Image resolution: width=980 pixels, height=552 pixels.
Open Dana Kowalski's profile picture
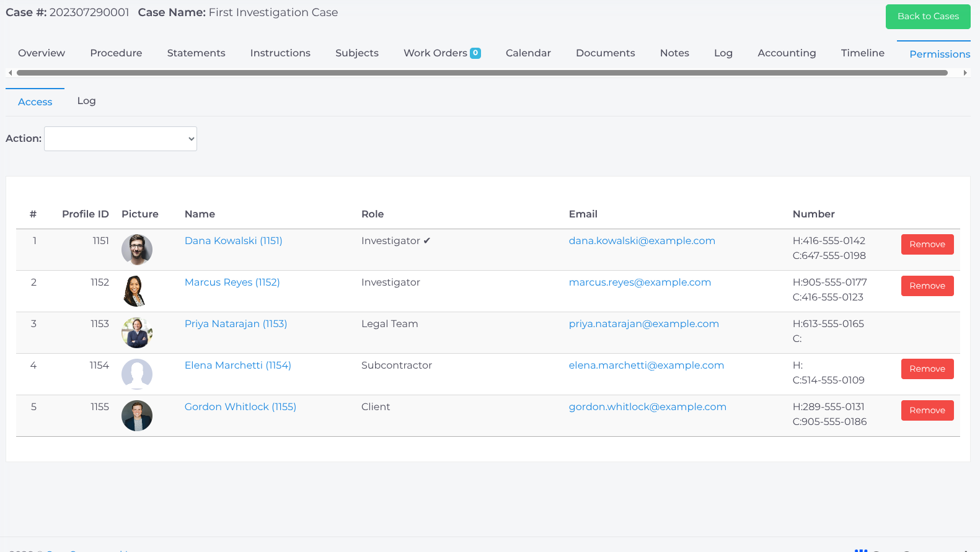(x=137, y=250)
